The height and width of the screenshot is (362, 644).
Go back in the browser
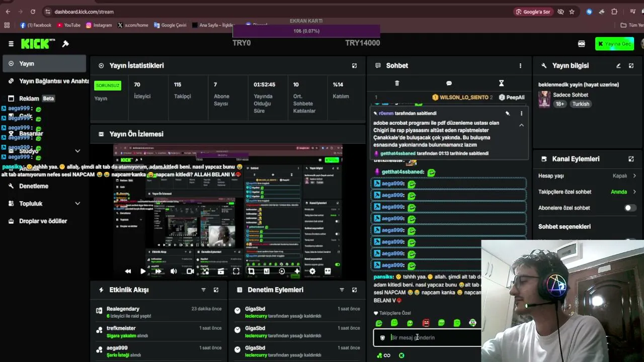click(x=8, y=12)
